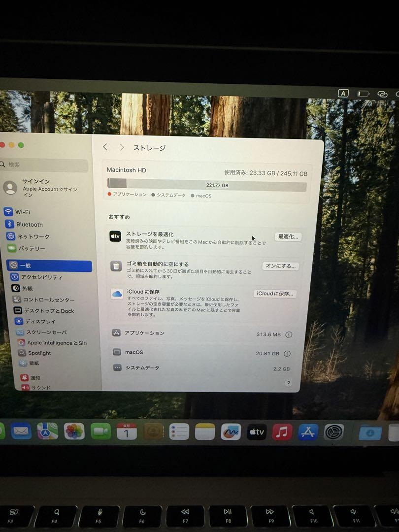Click the オンにする... button
Screen dimensions: 399x532
click(x=281, y=266)
